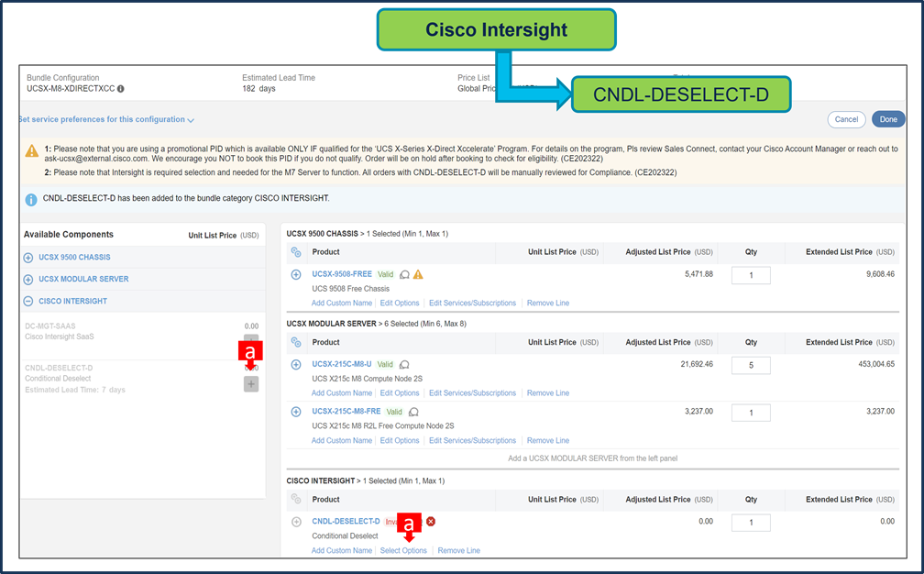Click the Done button
Image resolution: width=924 pixels, height=574 pixels.
(x=888, y=119)
